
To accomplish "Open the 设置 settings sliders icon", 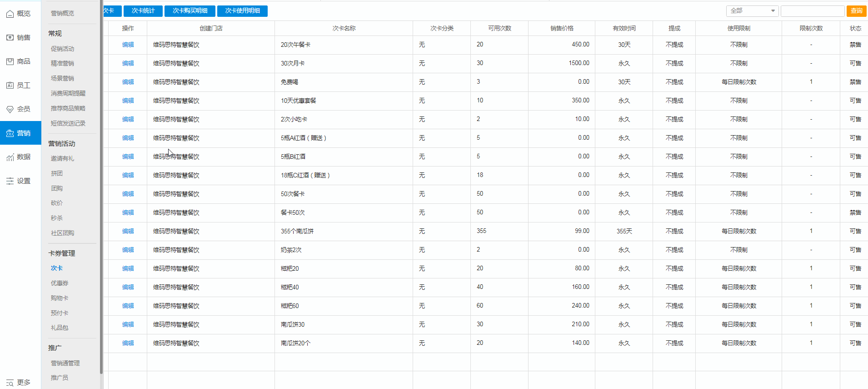I will 10,181.
